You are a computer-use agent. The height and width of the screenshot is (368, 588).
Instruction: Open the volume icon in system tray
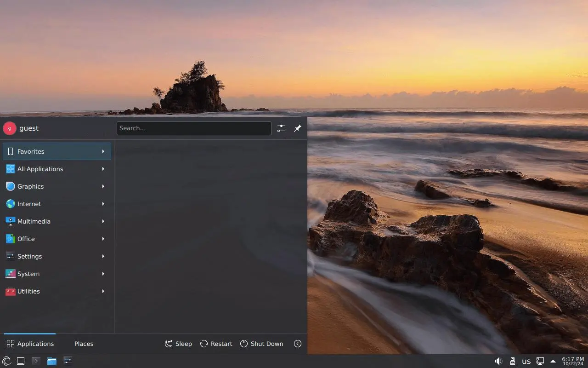(x=498, y=361)
